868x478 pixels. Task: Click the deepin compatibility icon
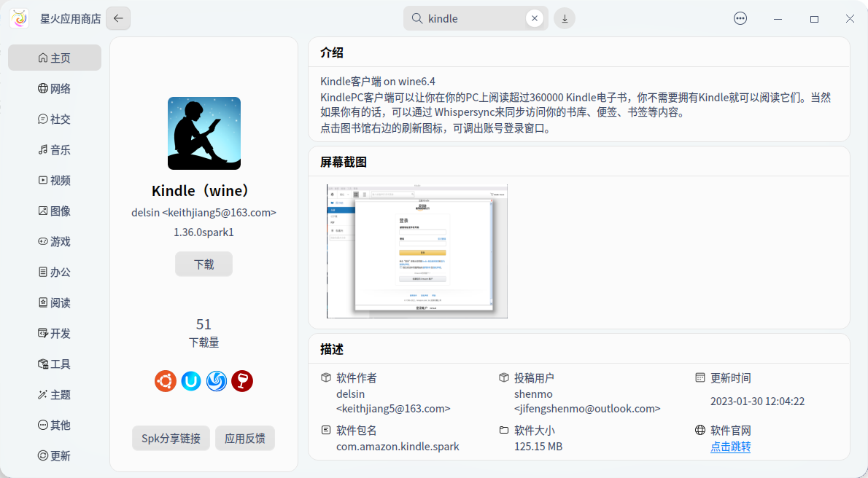click(217, 380)
